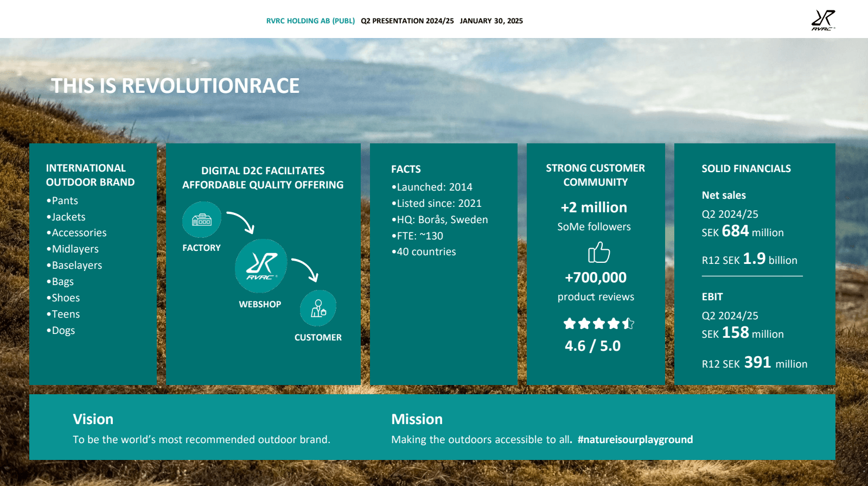Click the Teens bullet item

[x=63, y=314]
